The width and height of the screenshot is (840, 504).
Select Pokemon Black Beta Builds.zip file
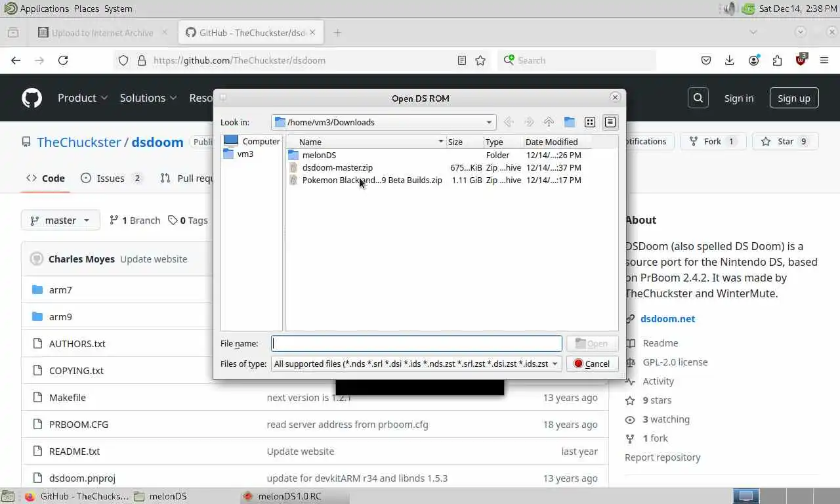point(372,180)
